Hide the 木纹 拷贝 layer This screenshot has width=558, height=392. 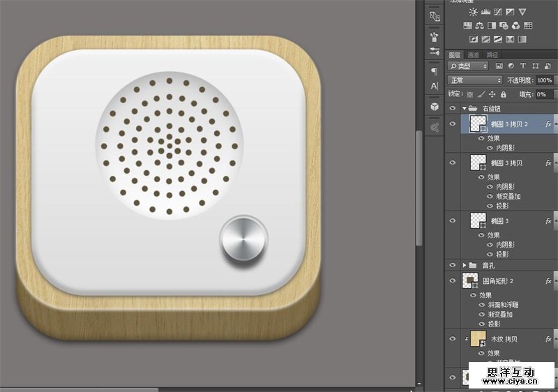tap(453, 339)
